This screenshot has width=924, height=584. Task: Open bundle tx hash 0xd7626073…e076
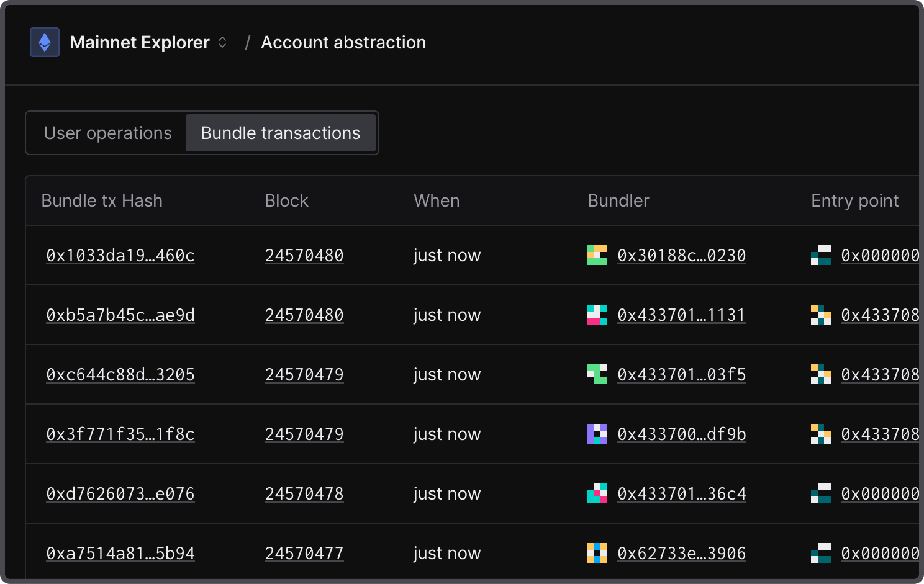point(120,493)
